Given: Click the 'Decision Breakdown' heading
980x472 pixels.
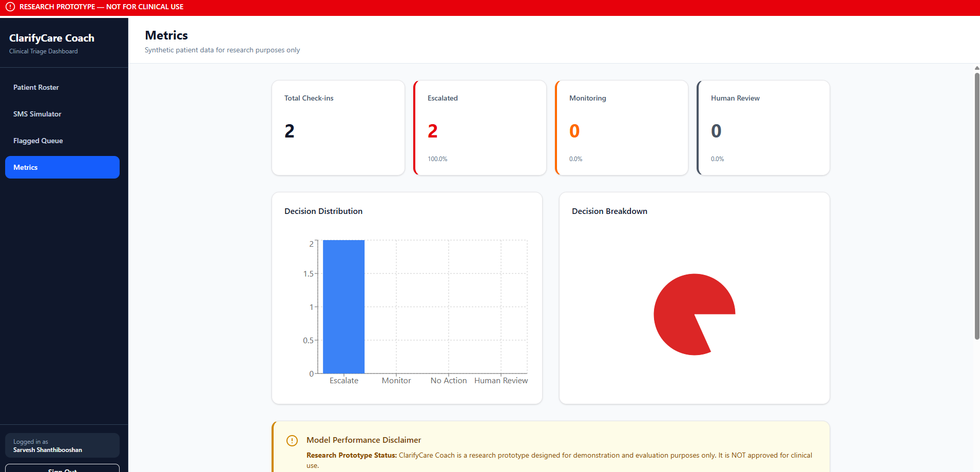Looking at the screenshot, I should 609,211.
